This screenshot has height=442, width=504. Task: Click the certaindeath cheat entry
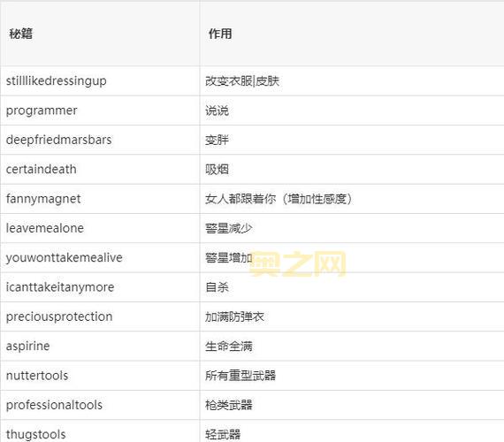pyautogui.click(x=42, y=170)
